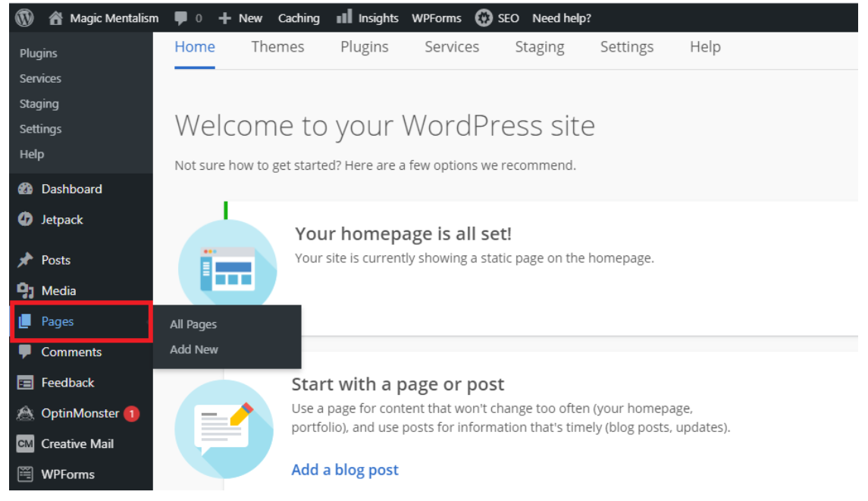Open OptinMonster in the sidebar
This screenshot has width=868, height=501.
80,414
